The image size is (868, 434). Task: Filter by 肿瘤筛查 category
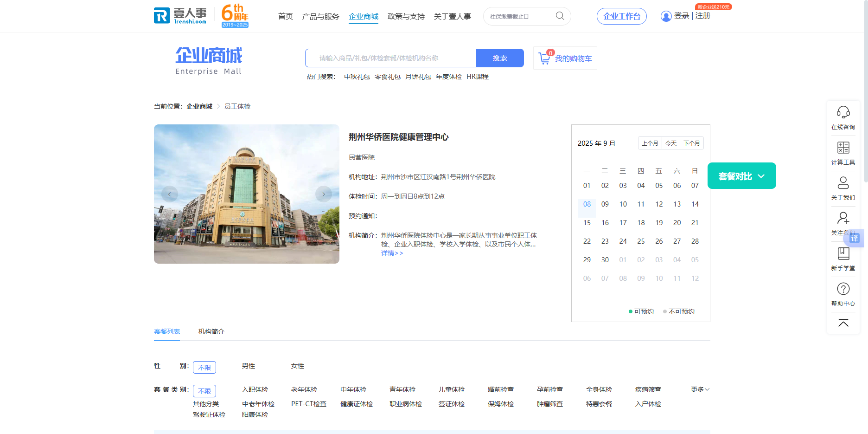[550, 404]
